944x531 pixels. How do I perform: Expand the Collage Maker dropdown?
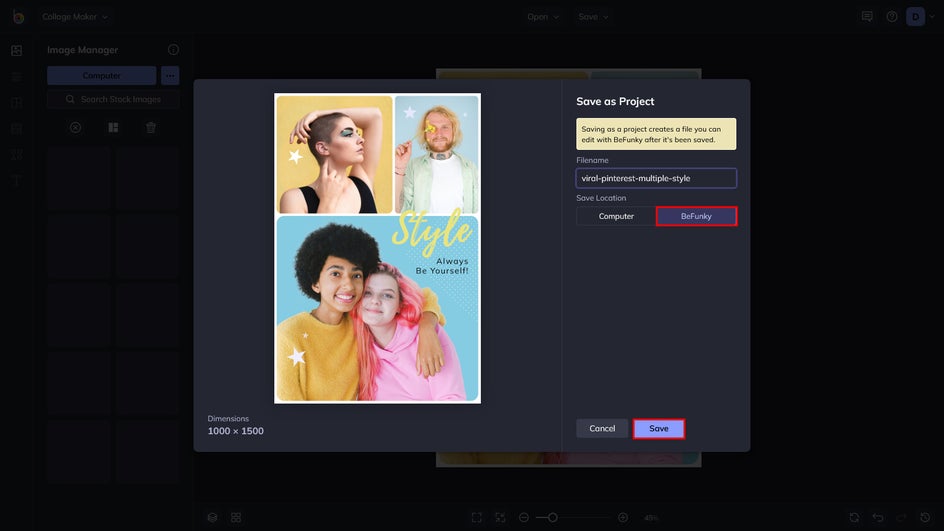click(x=76, y=17)
